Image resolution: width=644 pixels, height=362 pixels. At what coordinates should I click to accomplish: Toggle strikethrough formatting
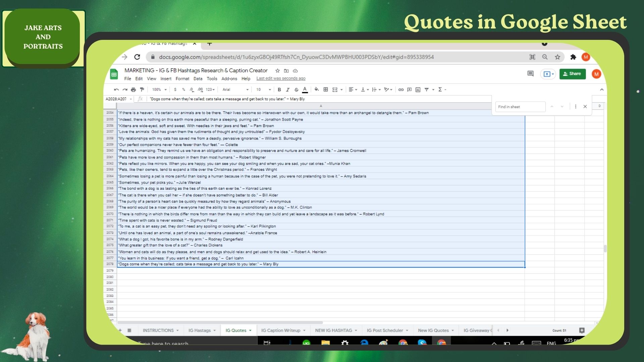pyautogui.click(x=296, y=90)
